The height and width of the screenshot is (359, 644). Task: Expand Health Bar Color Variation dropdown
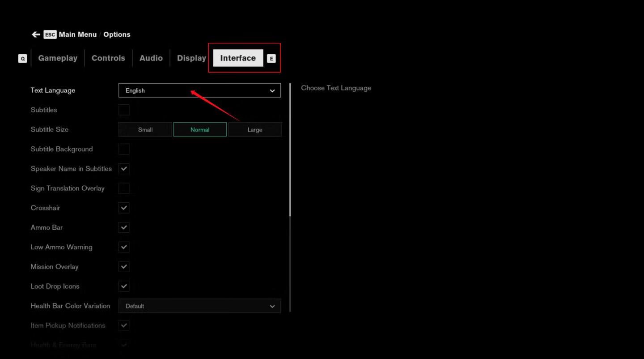click(x=199, y=306)
